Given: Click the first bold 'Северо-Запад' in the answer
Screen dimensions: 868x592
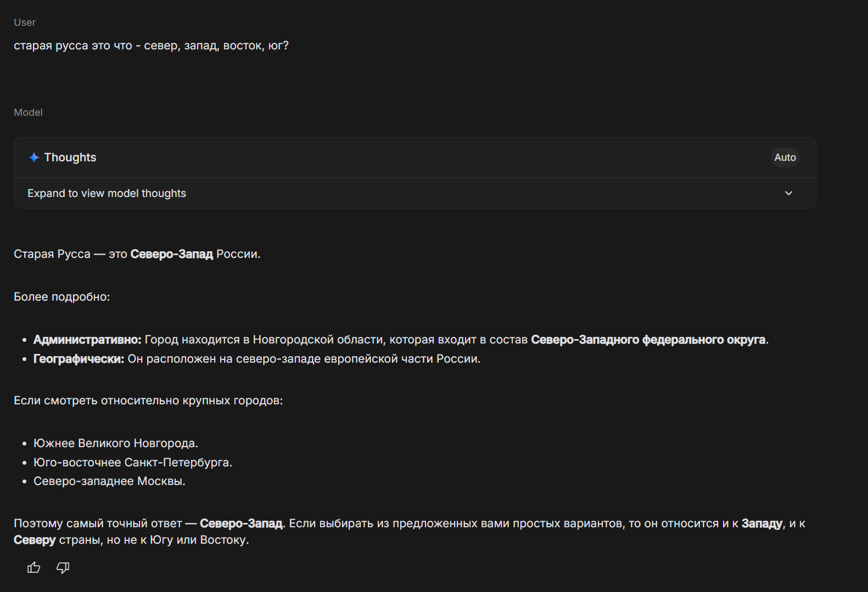Looking at the screenshot, I should point(171,254).
